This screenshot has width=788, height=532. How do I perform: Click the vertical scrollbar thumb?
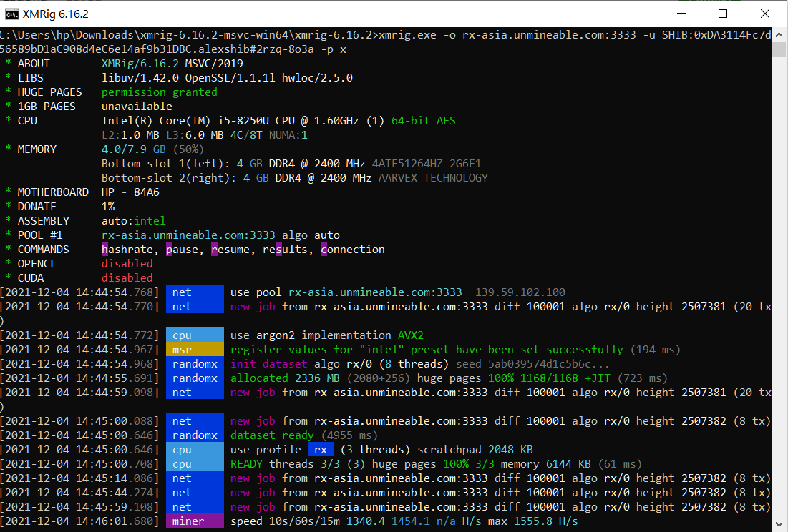pyautogui.click(x=779, y=49)
